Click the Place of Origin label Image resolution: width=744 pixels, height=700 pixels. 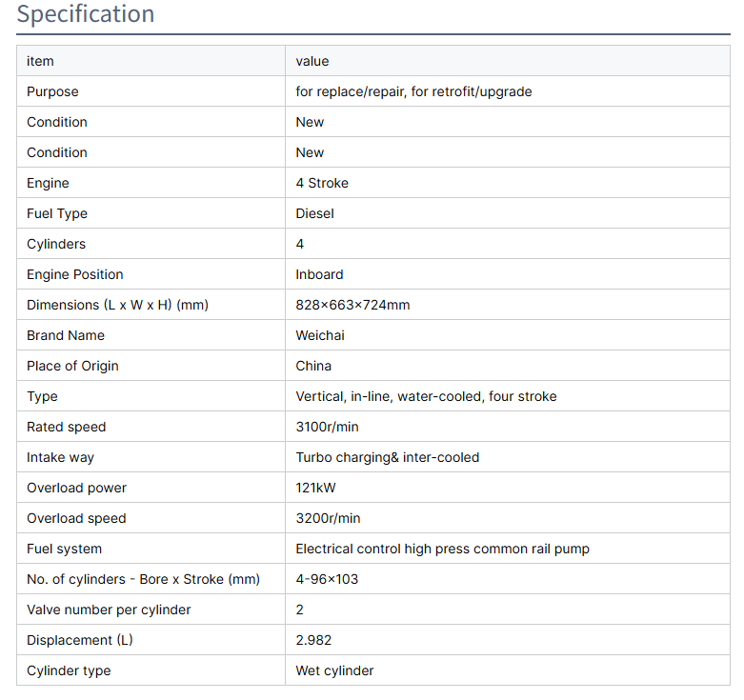72,366
